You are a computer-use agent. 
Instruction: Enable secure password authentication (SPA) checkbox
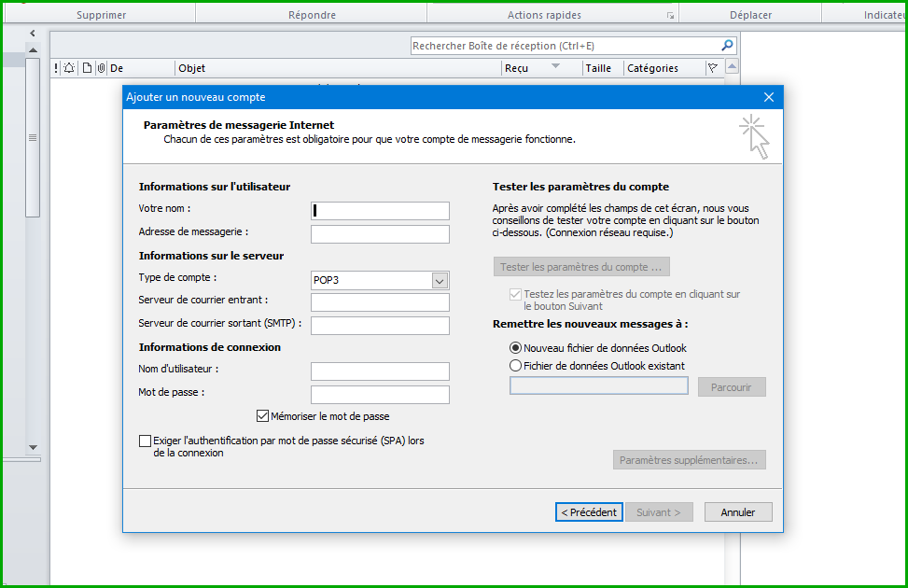[145, 441]
